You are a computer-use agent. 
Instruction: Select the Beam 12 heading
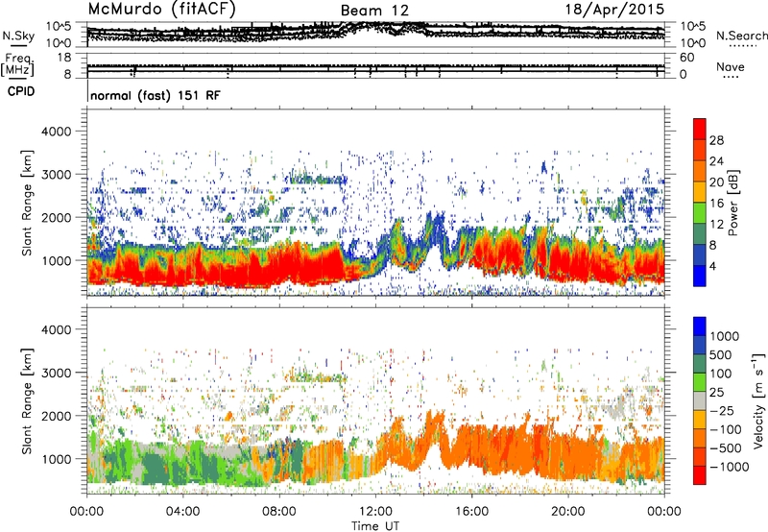point(374,11)
